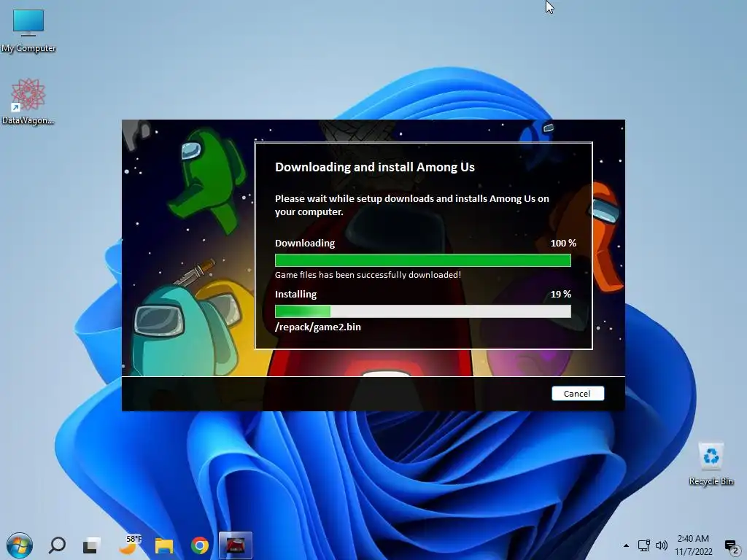The image size is (747, 560).
Task: Show hidden system tray icons
Action: pyautogui.click(x=626, y=545)
